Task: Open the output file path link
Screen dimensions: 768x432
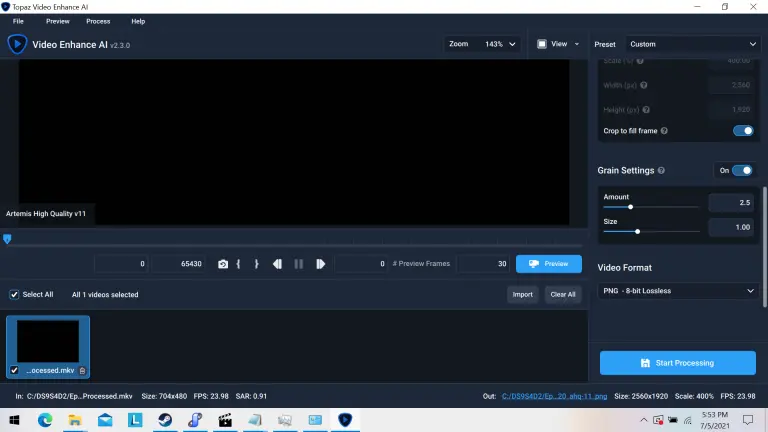Action: click(554, 396)
